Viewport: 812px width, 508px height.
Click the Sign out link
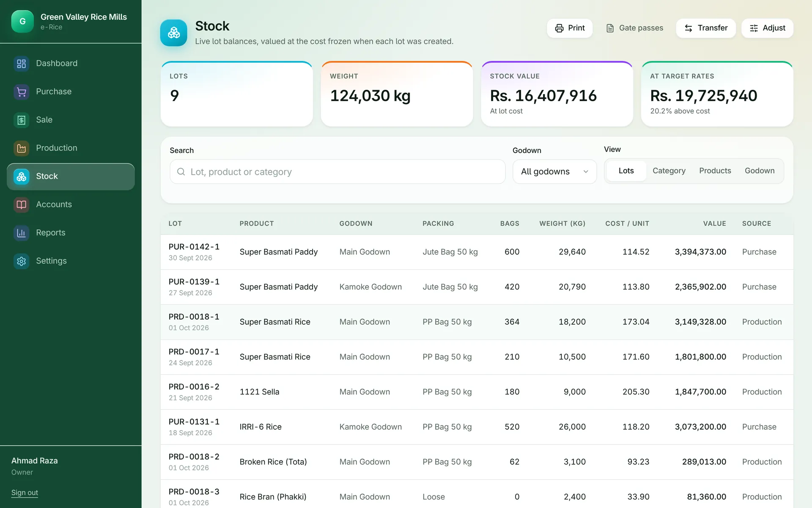25,492
